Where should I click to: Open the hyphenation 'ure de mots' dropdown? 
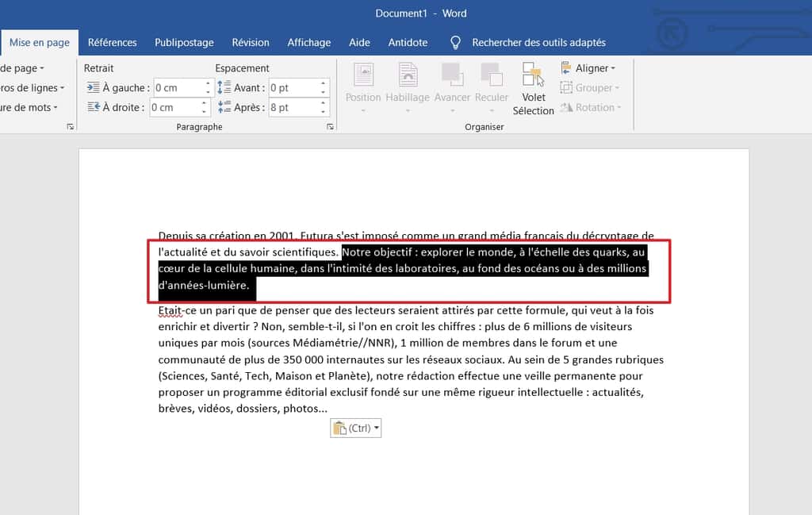[x=29, y=107]
